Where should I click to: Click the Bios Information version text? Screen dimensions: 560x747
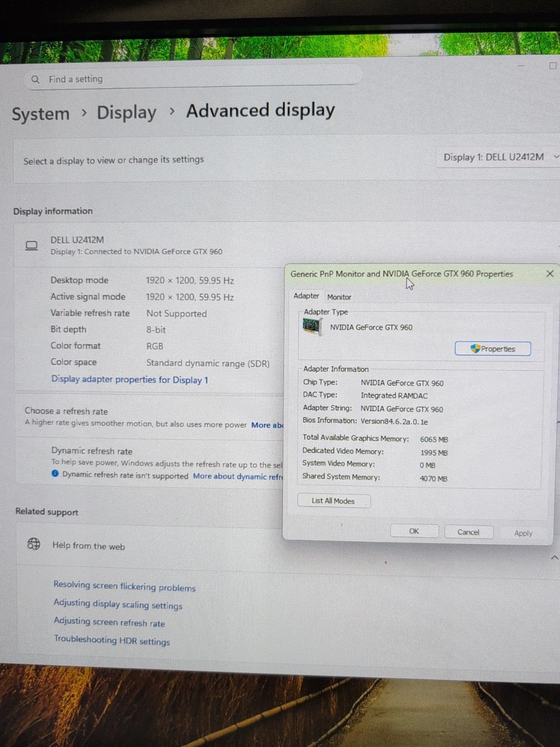point(394,422)
